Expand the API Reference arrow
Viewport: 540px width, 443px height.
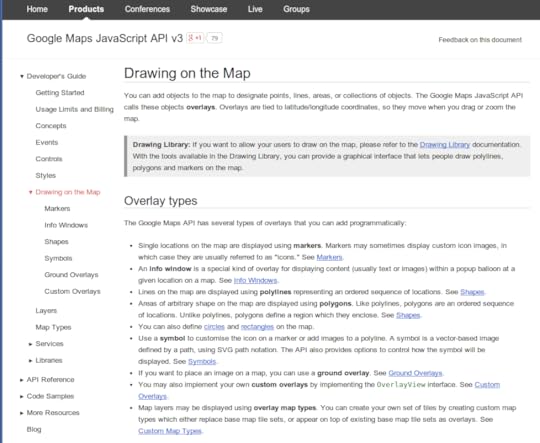22,380
